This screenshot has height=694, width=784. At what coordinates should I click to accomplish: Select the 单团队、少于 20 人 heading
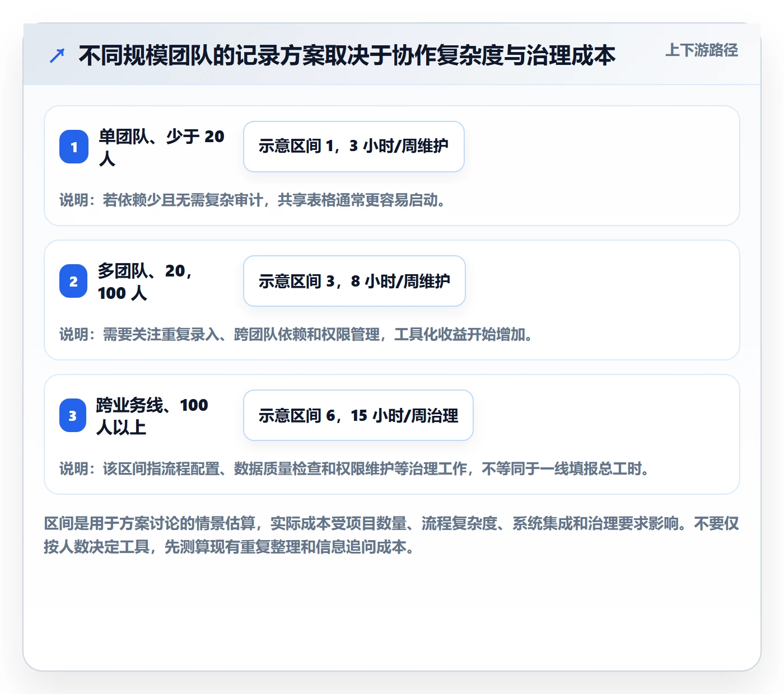161,147
